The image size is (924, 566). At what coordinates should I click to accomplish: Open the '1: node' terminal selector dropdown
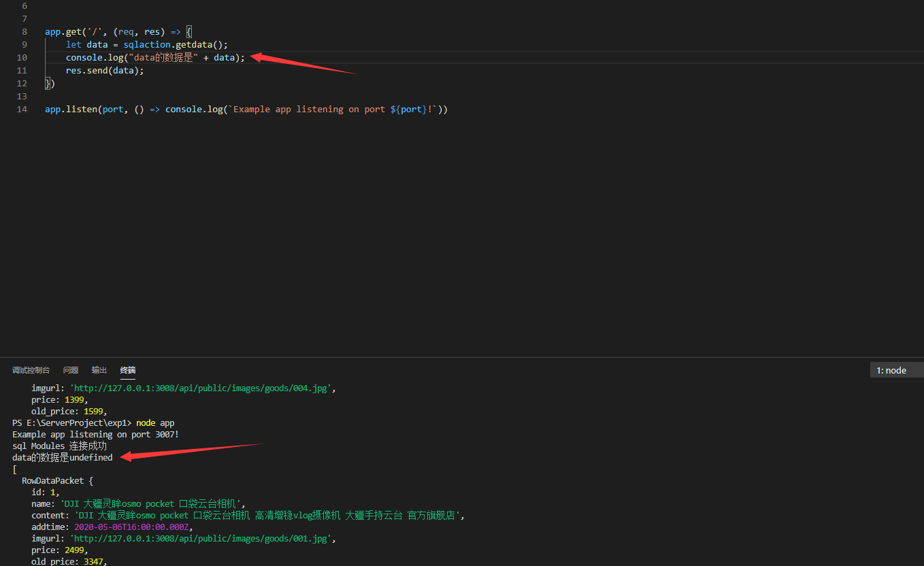(x=897, y=370)
